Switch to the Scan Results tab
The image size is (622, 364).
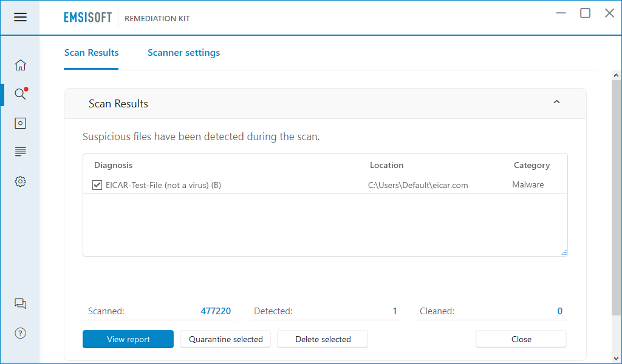pyautogui.click(x=91, y=53)
